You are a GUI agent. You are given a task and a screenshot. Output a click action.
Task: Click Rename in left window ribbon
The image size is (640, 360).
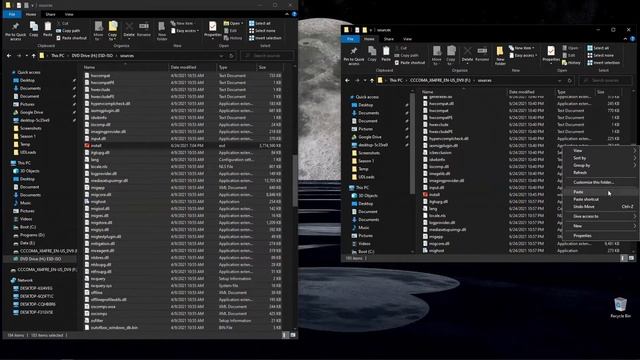pyautogui.click(x=144, y=30)
